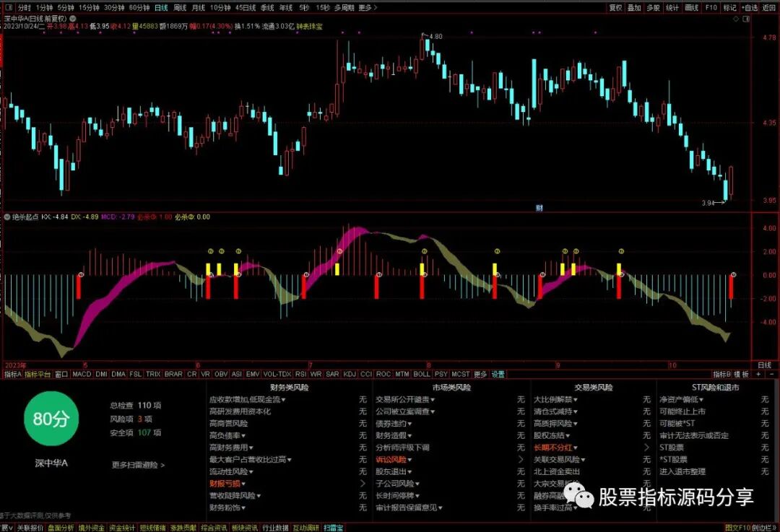Expand 高负债率 risk item
This screenshot has height=532, width=780.
pos(227,435)
